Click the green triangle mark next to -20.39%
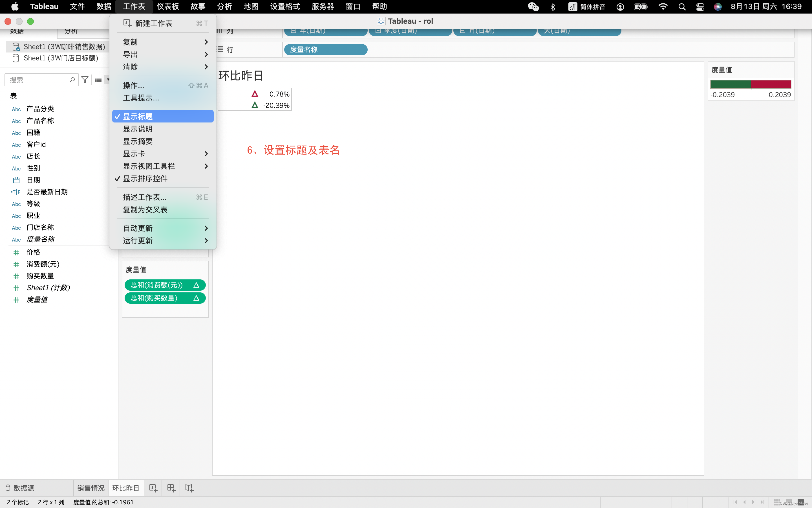The image size is (812, 508). [255, 105]
